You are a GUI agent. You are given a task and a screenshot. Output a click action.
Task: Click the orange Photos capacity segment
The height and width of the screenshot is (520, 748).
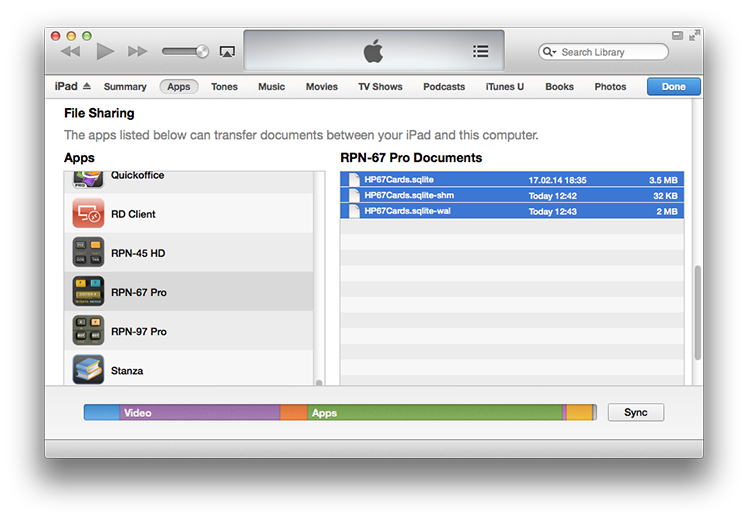[x=293, y=412]
